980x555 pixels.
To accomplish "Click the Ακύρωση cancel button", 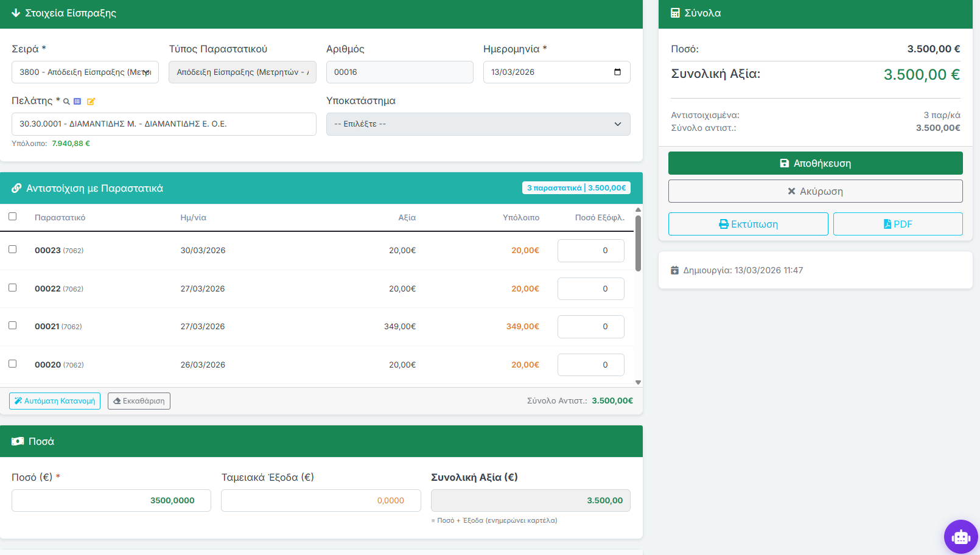I will (816, 191).
